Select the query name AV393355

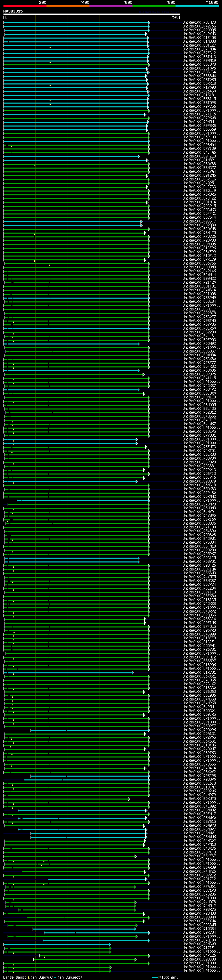click(13, 11)
